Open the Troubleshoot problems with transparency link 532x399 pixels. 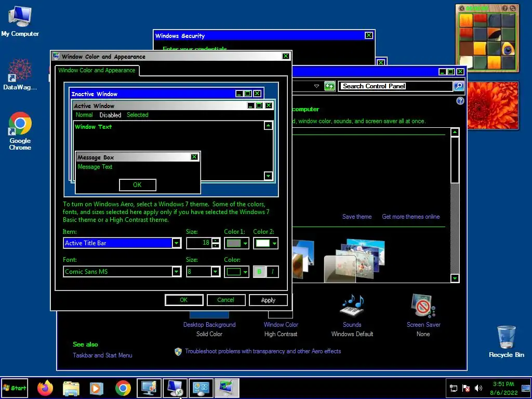(x=263, y=351)
